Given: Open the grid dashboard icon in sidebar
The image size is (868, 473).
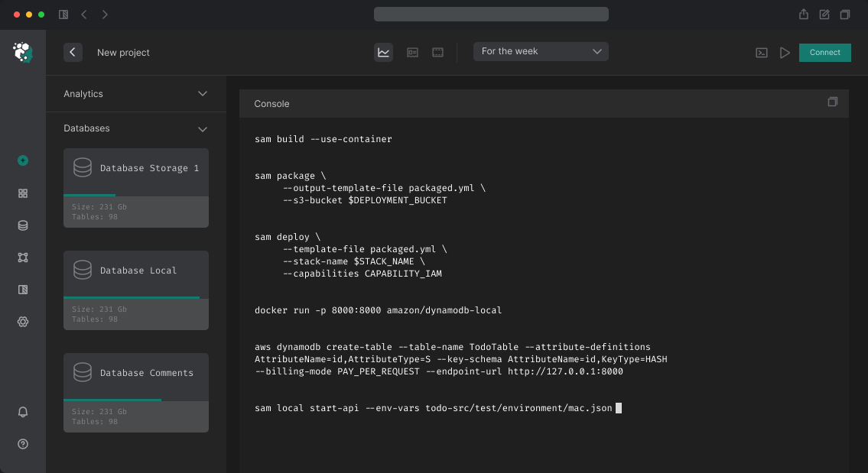Looking at the screenshot, I should click(23, 193).
